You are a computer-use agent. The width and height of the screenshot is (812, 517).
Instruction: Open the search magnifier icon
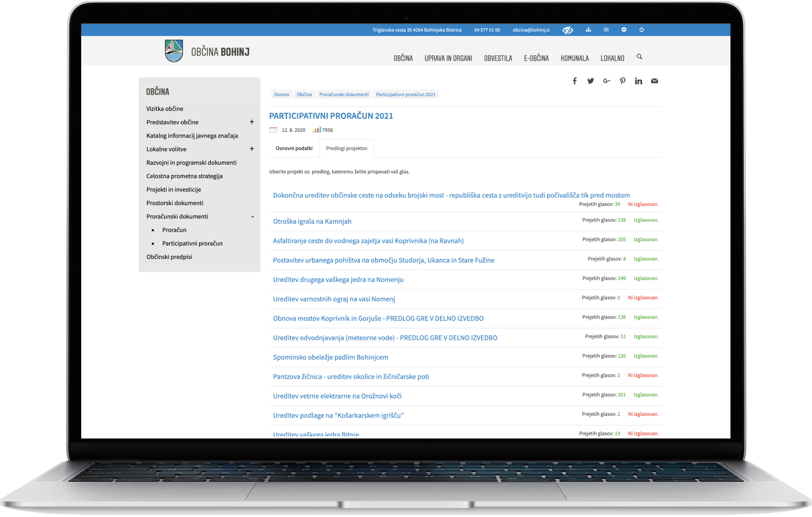click(x=639, y=57)
